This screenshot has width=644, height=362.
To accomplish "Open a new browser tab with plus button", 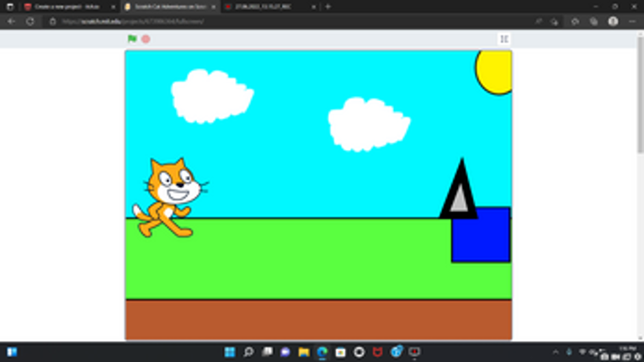I will [x=327, y=7].
